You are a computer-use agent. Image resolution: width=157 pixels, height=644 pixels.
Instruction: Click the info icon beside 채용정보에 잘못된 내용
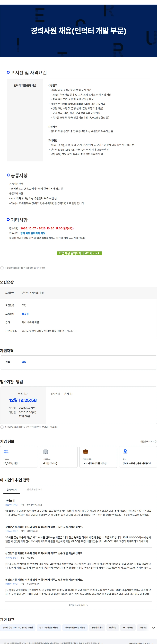click(2, 268)
